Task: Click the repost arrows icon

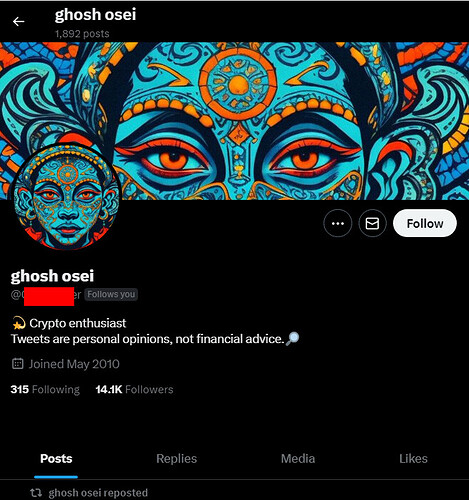Action: tap(36, 492)
